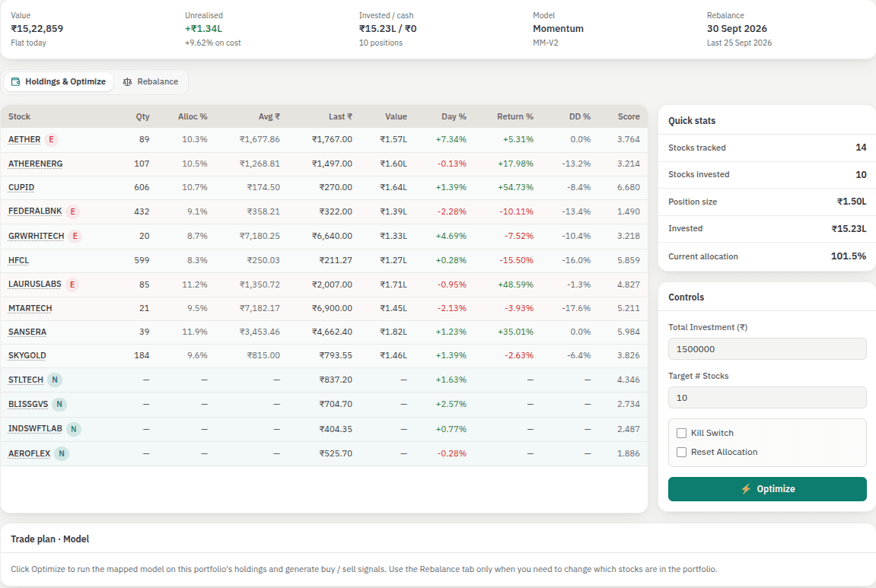Focus the Total Investment input field
This screenshot has height=588, width=876.
pos(767,349)
